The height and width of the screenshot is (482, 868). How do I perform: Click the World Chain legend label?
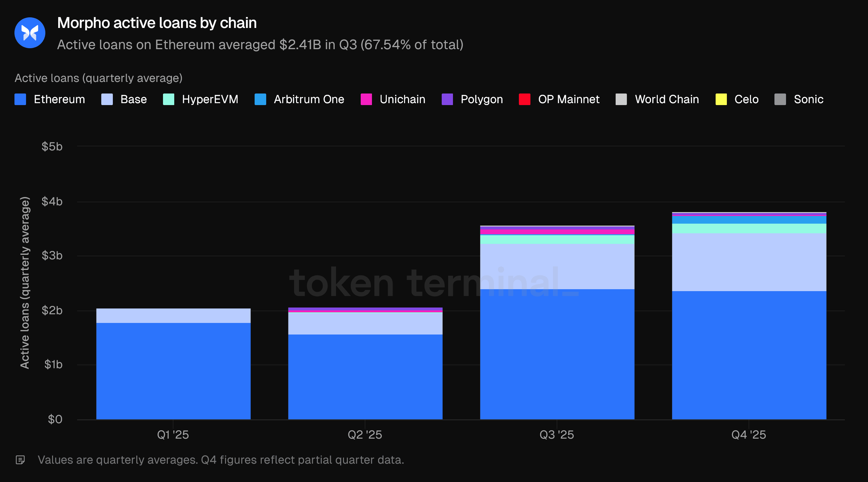666,99
